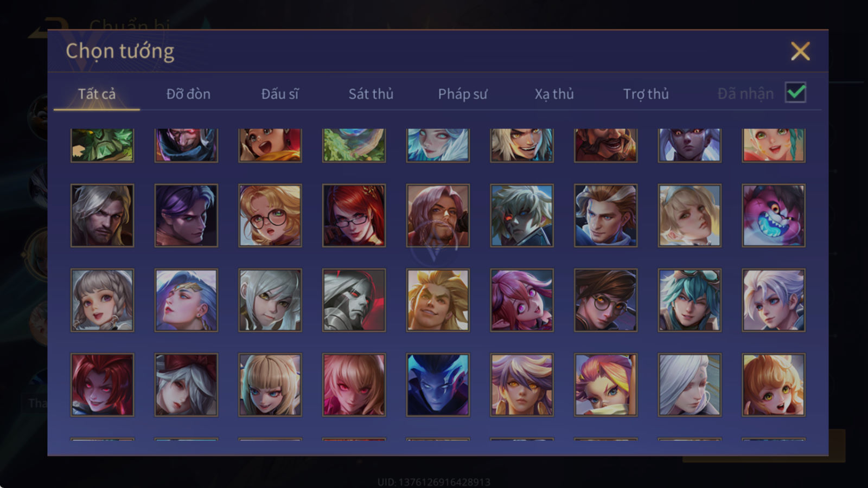The image size is (868, 488).
Task: Switch to the Đỡ đòn tab
Action: (188, 94)
